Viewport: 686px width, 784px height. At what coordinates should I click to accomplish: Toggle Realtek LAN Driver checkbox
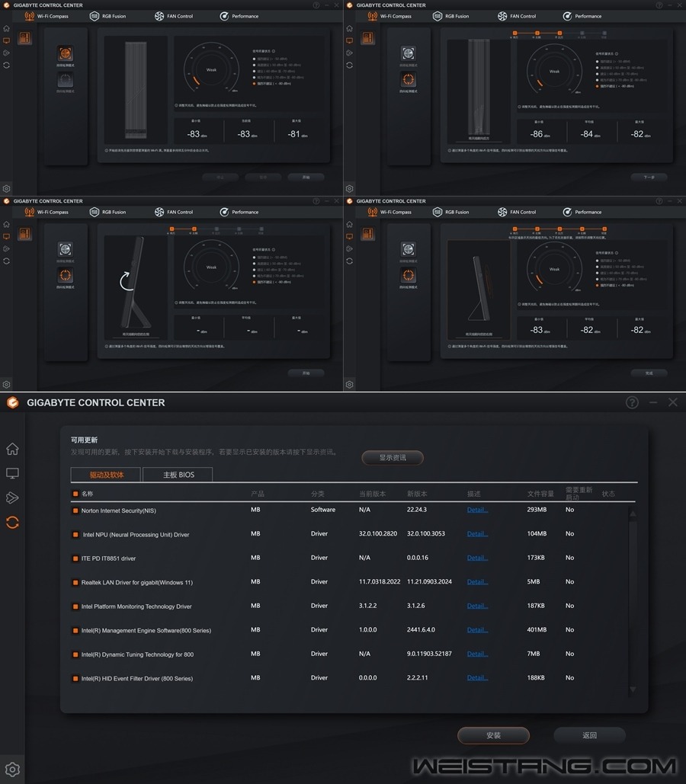(75, 583)
